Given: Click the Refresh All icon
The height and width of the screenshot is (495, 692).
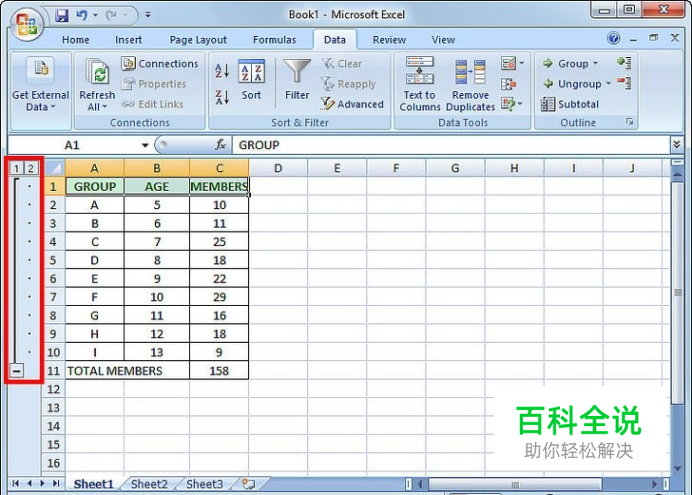Looking at the screenshot, I should click(x=97, y=73).
